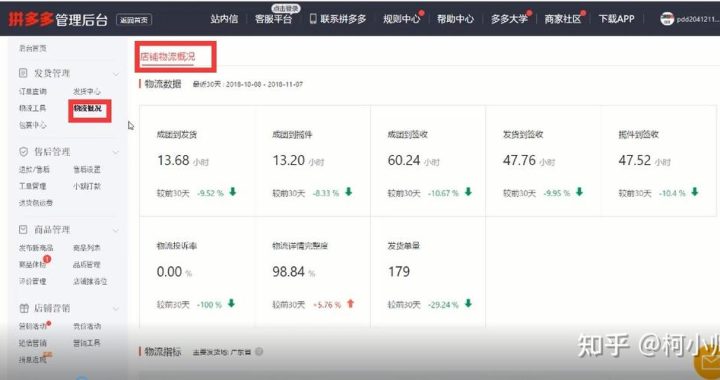Open 订单查询 in sidebar

pyautogui.click(x=33, y=91)
